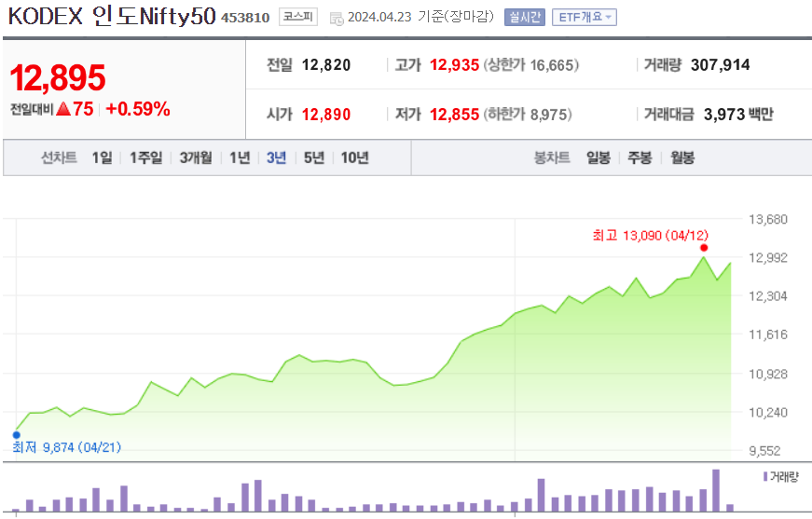Click the 거래량 value 307,914

pyautogui.click(x=721, y=65)
